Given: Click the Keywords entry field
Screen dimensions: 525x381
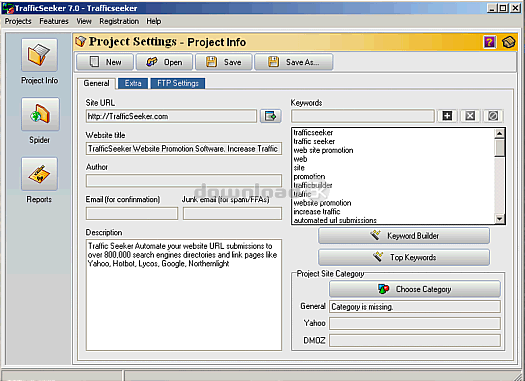Looking at the screenshot, I should pos(363,116).
